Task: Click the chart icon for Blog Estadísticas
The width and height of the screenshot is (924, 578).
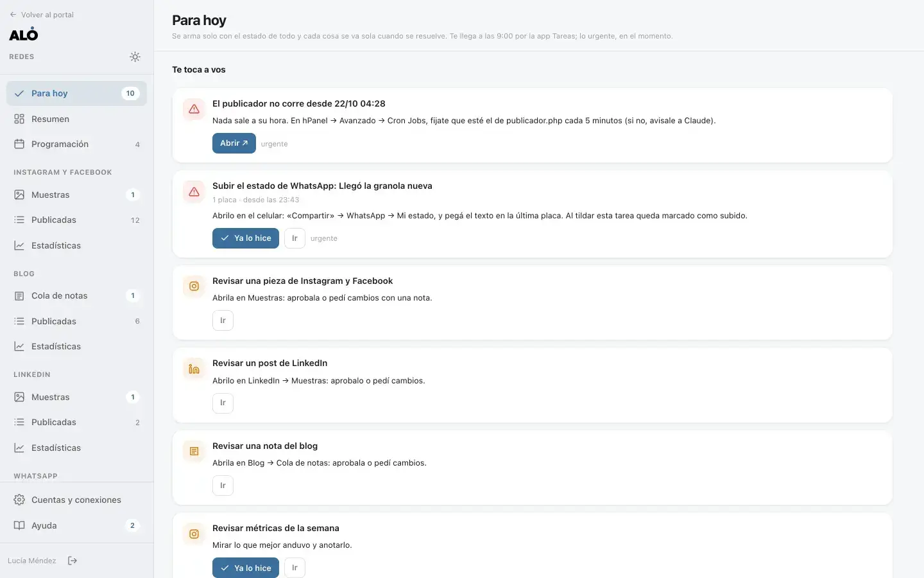Action: pos(19,346)
